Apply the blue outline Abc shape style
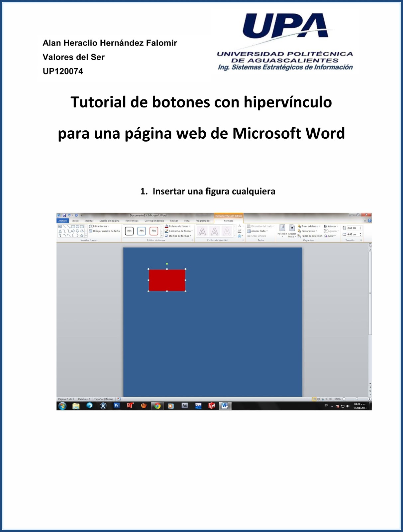403x532 pixels. (142, 231)
